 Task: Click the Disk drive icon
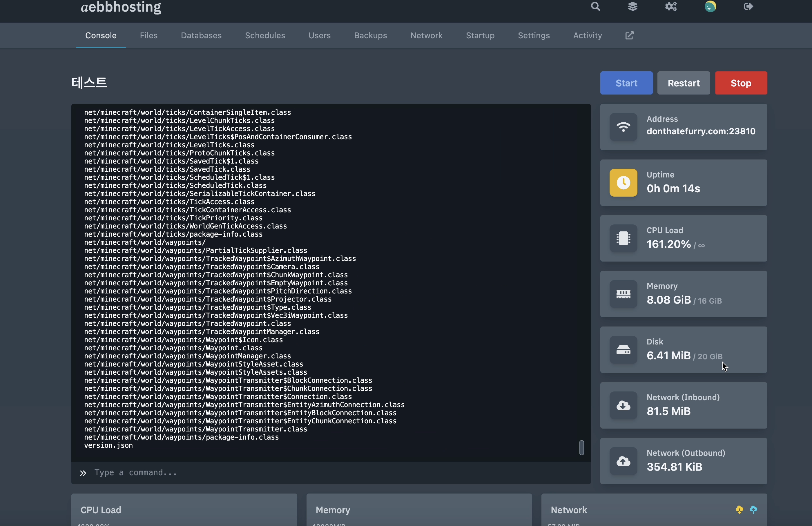tap(623, 350)
